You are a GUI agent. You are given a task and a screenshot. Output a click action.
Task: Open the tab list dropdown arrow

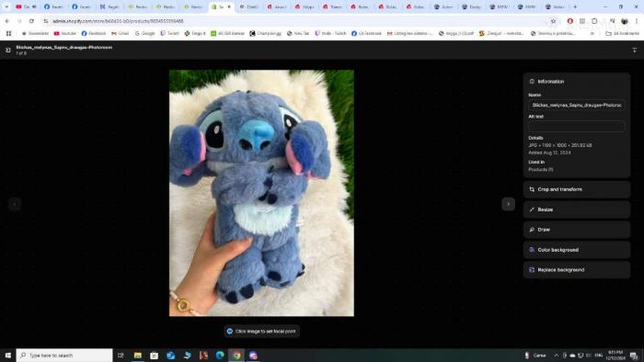pyautogui.click(x=6, y=6)
